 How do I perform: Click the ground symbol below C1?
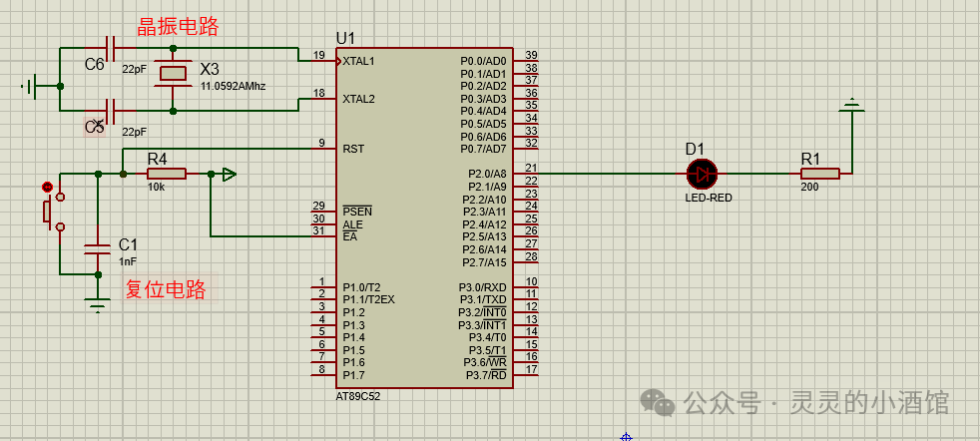pyautogui.click(x=98, y=305)
